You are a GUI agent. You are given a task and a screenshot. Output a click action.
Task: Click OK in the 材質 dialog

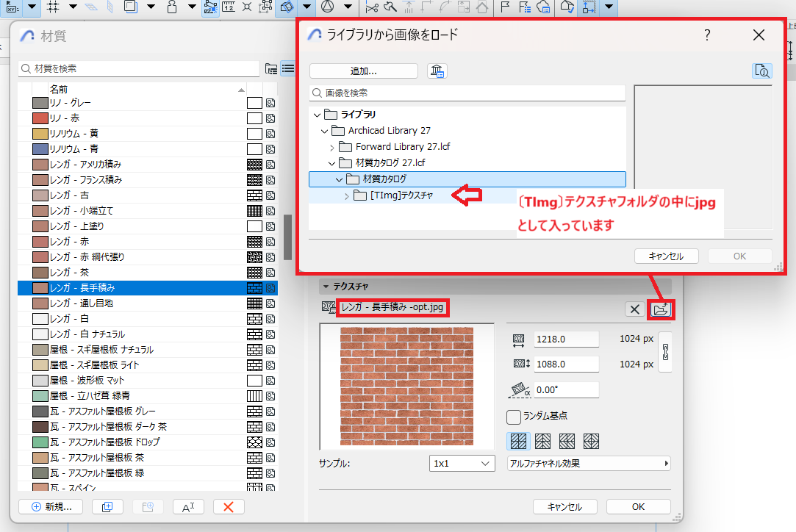click(x=638, y=506)
